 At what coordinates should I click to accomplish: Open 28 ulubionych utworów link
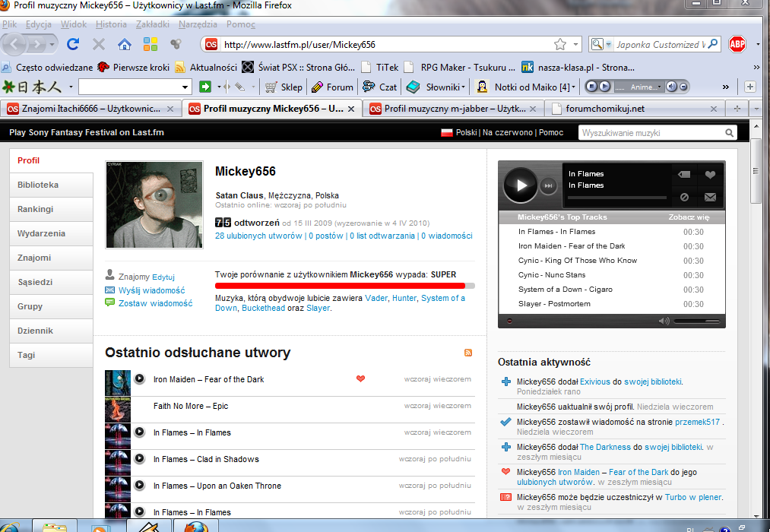[258, 236]
